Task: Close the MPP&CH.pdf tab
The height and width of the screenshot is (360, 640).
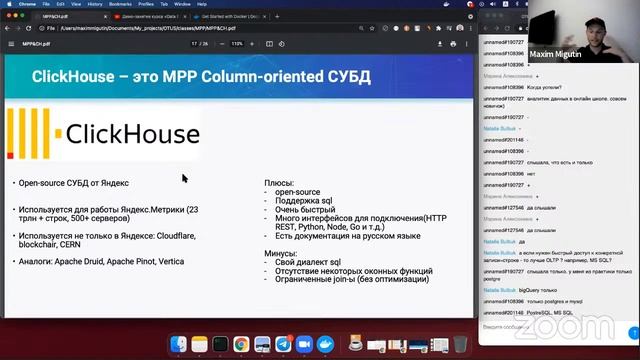Action: coord(105,17)
